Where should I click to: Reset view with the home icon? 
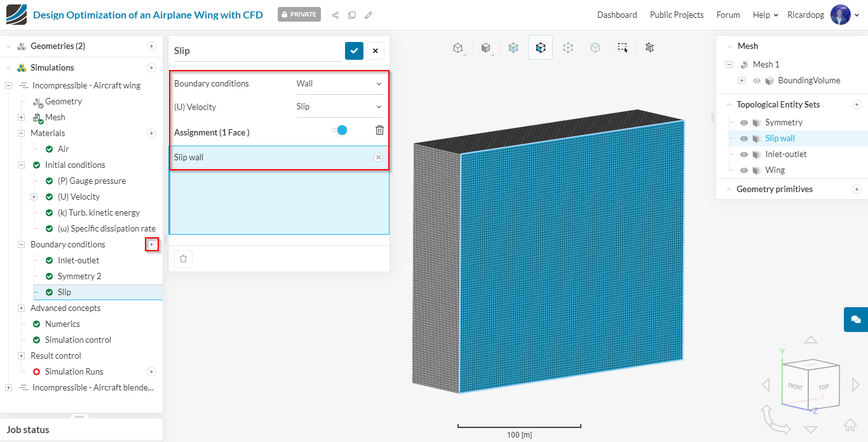tap(850, 425)
